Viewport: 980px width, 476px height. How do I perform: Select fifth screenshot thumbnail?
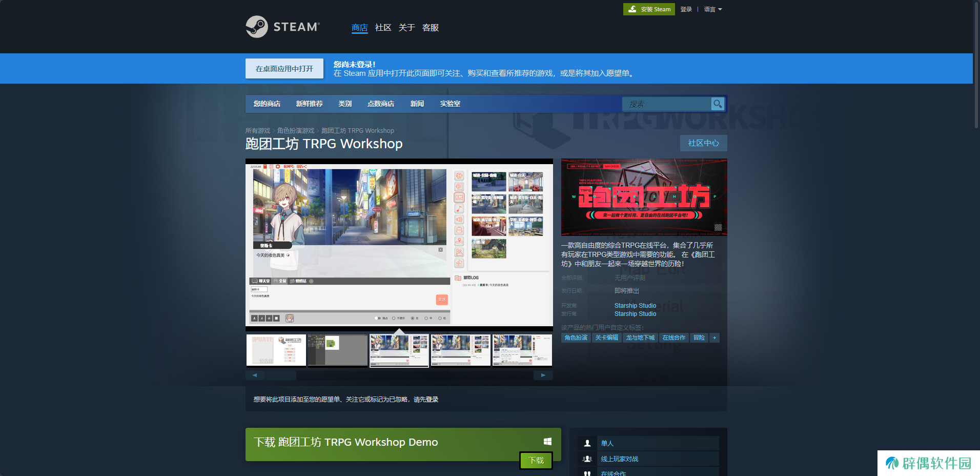[x=522, y=350]
